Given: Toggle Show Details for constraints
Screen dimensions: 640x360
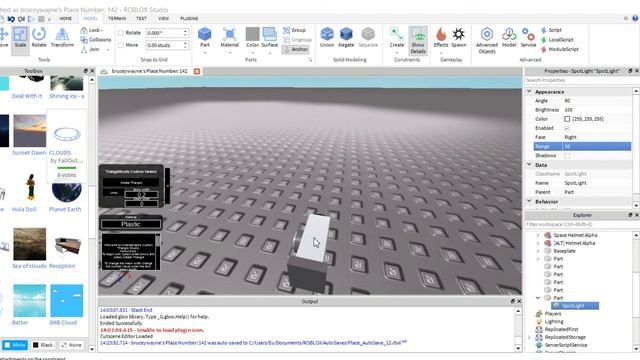Looking at the screenshot, I should (418, 40).
